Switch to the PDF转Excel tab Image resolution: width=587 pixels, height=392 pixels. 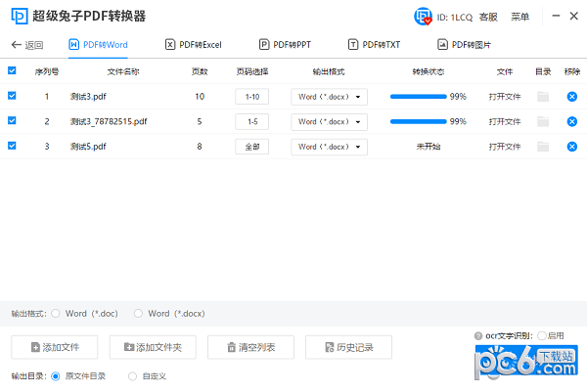(x=194, y=45)
